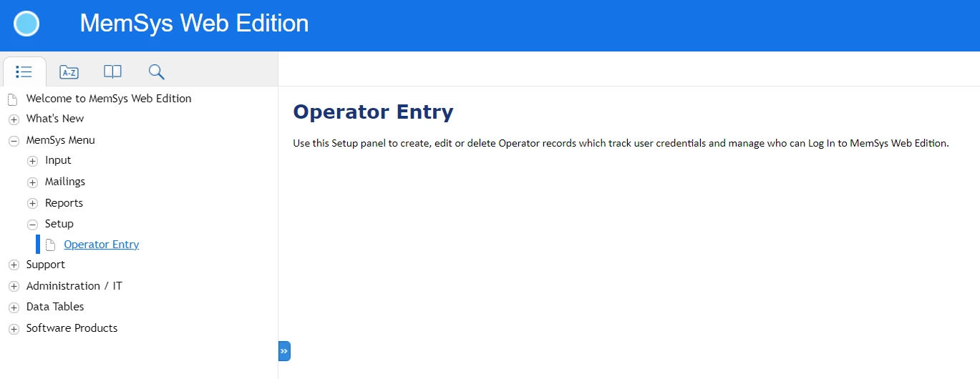Expand the Software Products node
Viewport: 980px width, 379px height.
point(14,329)
